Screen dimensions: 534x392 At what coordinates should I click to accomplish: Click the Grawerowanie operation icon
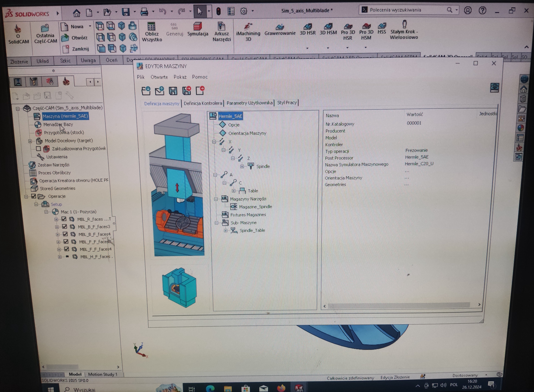[280, 27]
